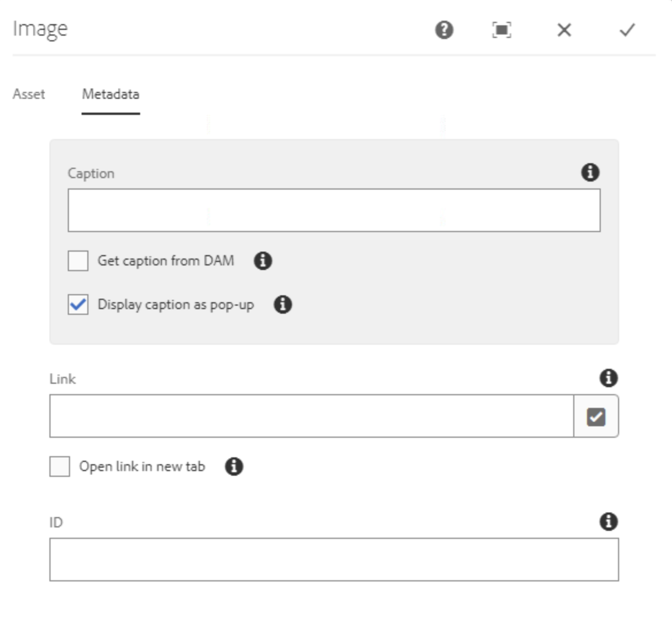Image resolution: width=672 pixels, height=640 pixels.
Task: Click info icon beside Get caption from DAM
Action: tap(263, 261)
